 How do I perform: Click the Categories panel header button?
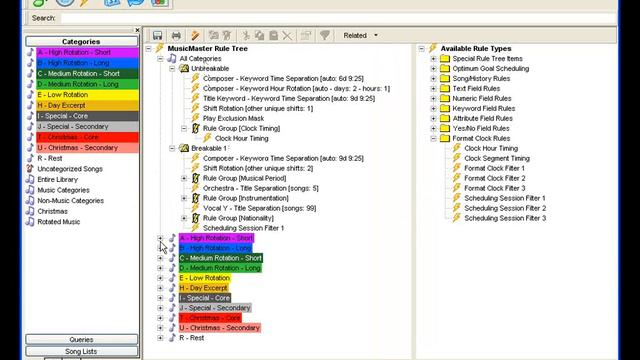click(x=82, y=41)
